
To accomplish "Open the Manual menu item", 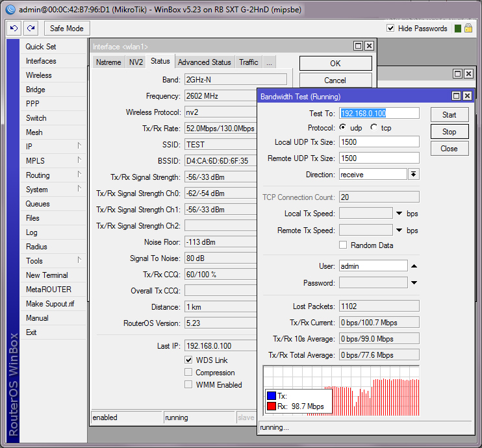I will click(x=53, y=317).
